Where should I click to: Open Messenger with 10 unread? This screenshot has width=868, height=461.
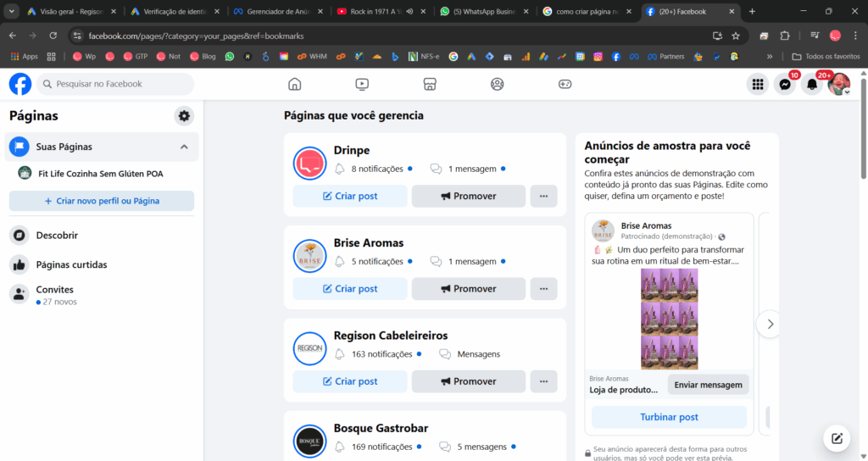(x=785, y=84)
